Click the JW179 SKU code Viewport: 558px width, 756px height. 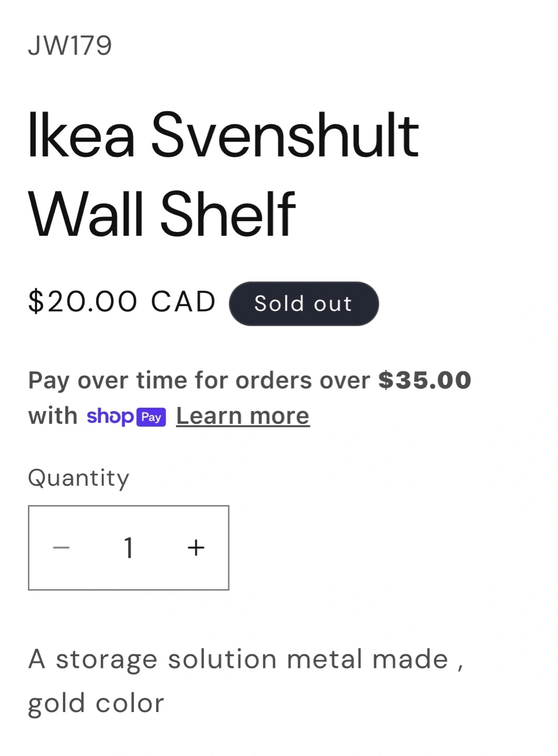70,46
